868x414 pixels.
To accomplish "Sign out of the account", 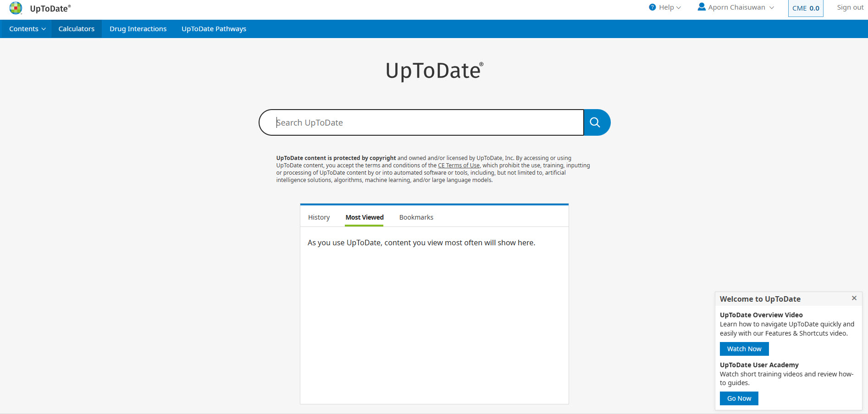I will [850, 7].
